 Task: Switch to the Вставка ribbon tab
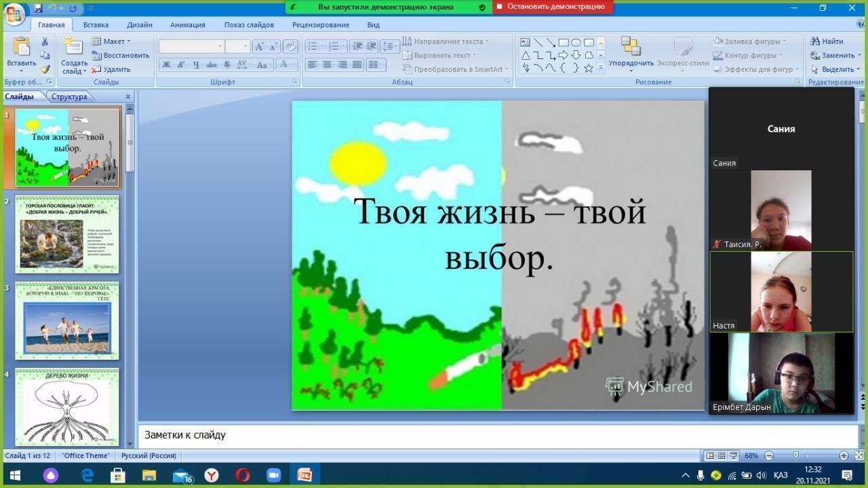pyautogui.click(x=96, y=24)
